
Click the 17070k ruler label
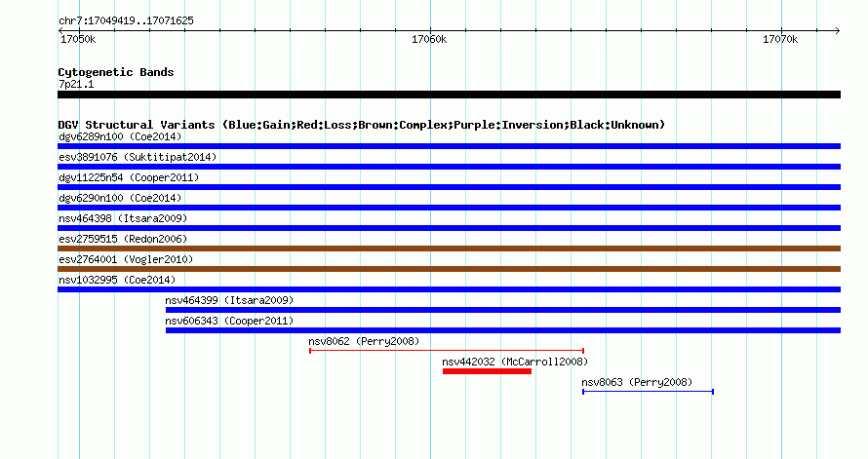(780, 39)
